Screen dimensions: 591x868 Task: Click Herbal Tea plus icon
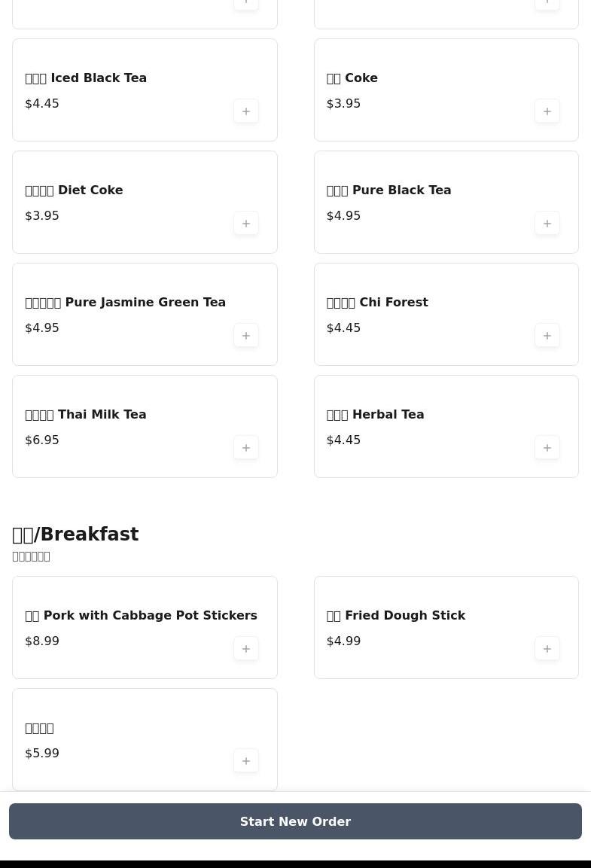pos(547,448)
